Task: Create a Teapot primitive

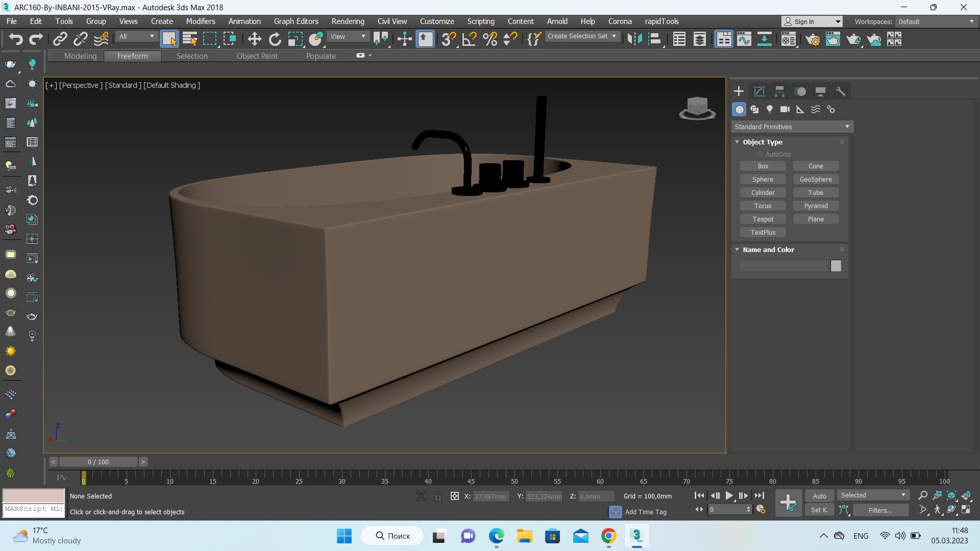Action: pos(763,219)
